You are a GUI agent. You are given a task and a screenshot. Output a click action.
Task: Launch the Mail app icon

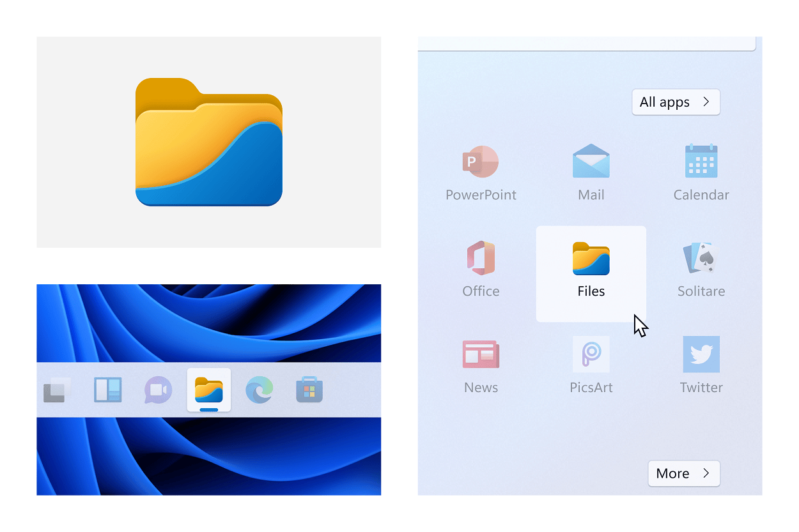(x=591, y=161)
